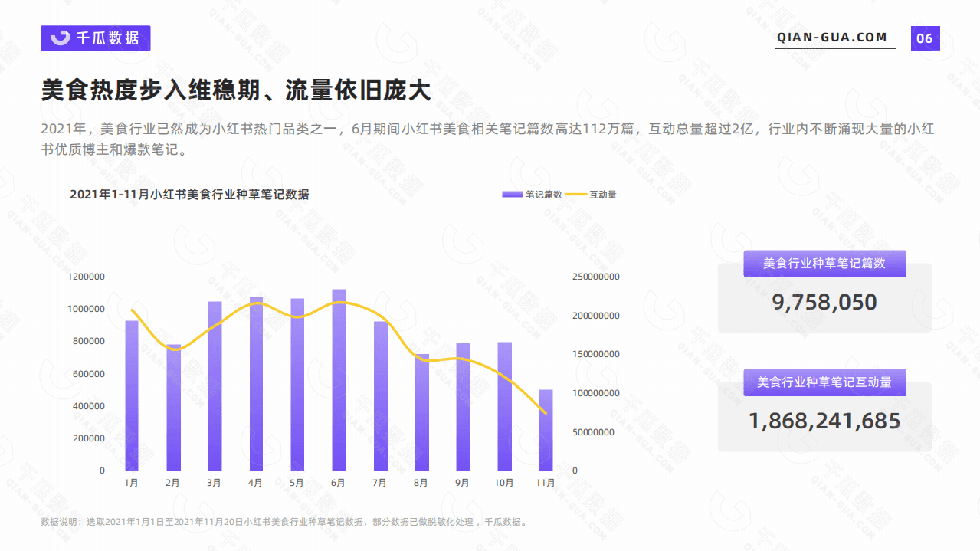This screenshot has width=980, height=551.
Task: Click the yellow 互动量 trend line peak
Action: (339, 302)
